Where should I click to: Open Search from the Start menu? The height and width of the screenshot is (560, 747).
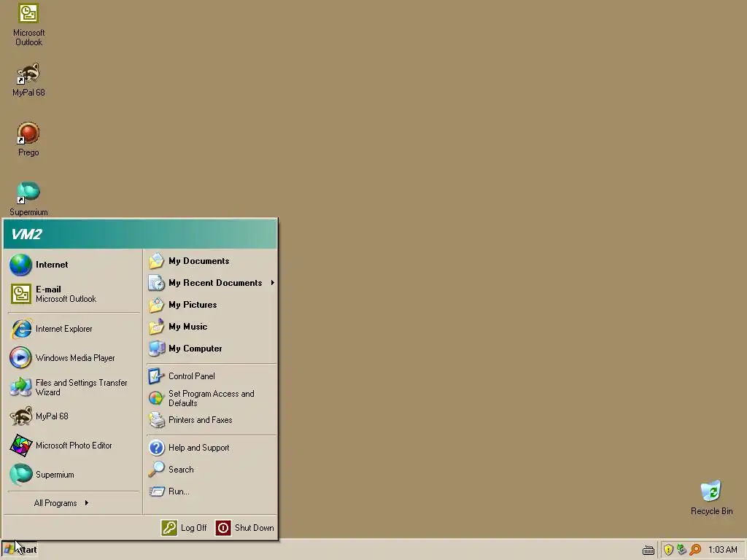211,470
